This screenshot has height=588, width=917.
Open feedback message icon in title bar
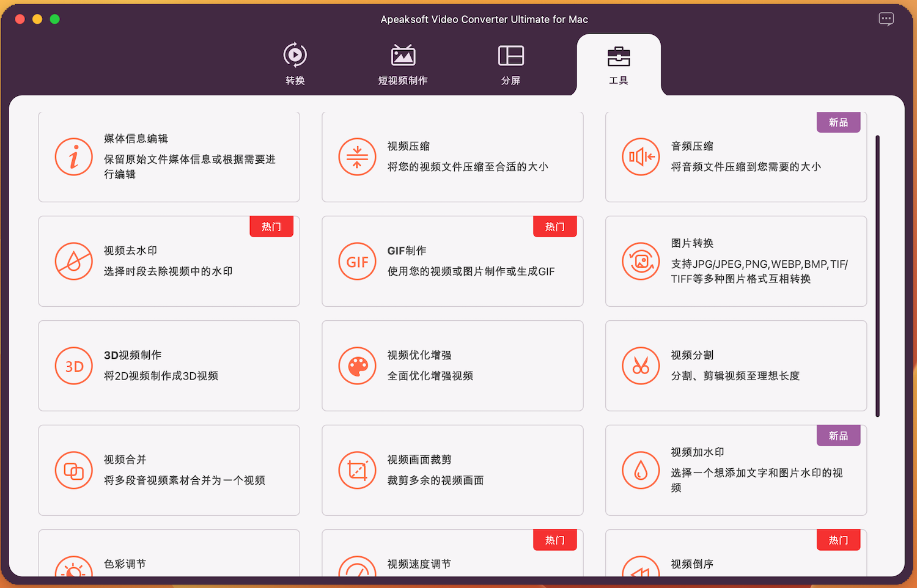coord(886,19)
